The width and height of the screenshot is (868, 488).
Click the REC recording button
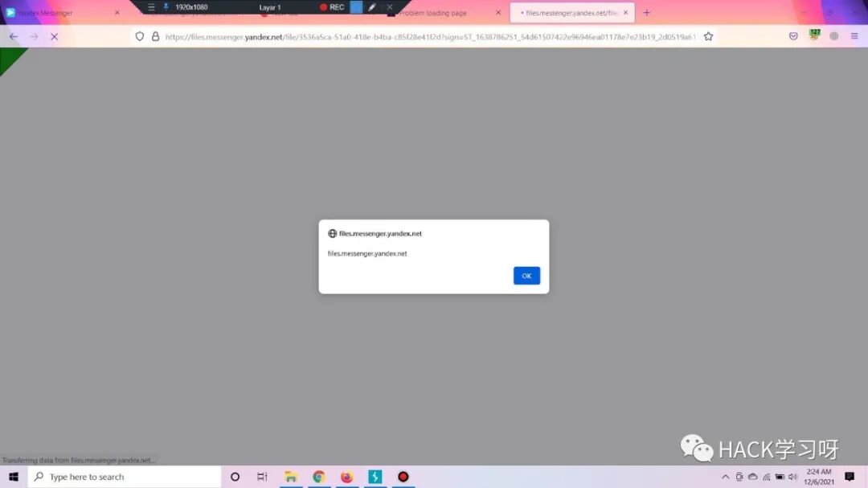click(x=332, y=7)
